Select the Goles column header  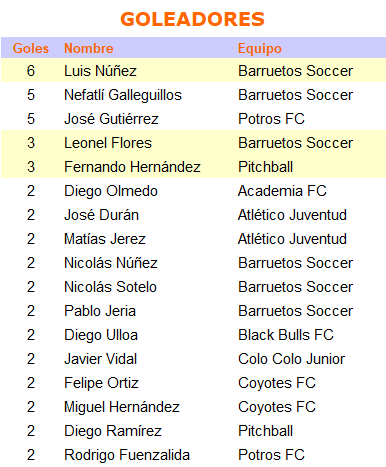tap(31, 48)
